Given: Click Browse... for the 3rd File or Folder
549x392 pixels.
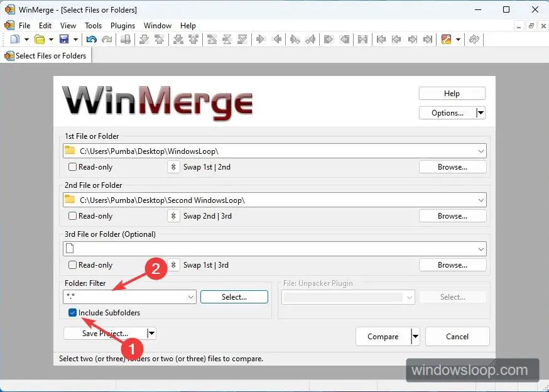Looking at the screenshot, I should [452, 265].
